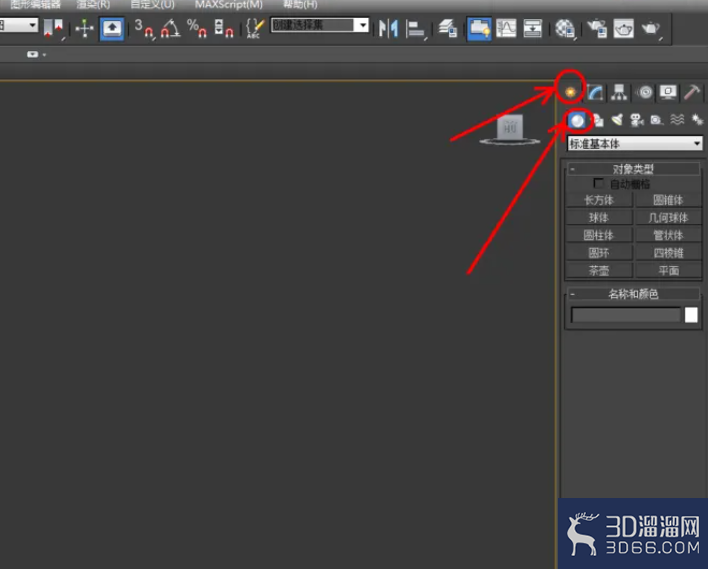Click the Render Production teapot icon
This screenshot has width=708, height=569.
651,29
